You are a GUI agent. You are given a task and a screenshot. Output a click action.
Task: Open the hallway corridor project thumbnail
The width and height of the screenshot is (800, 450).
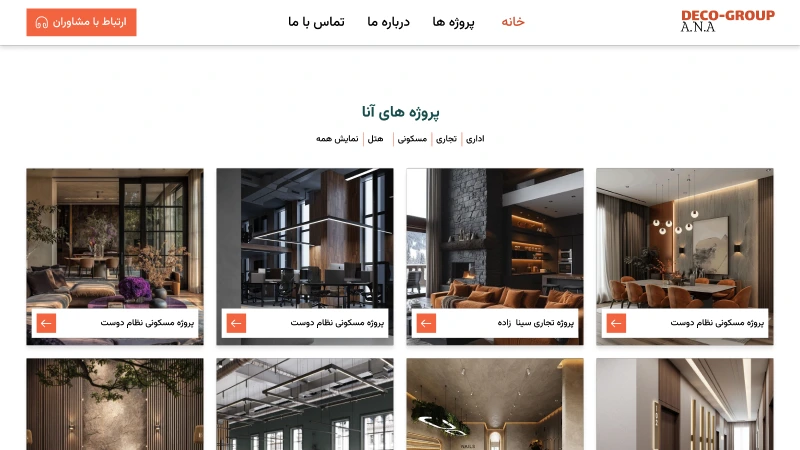[685, 404]
